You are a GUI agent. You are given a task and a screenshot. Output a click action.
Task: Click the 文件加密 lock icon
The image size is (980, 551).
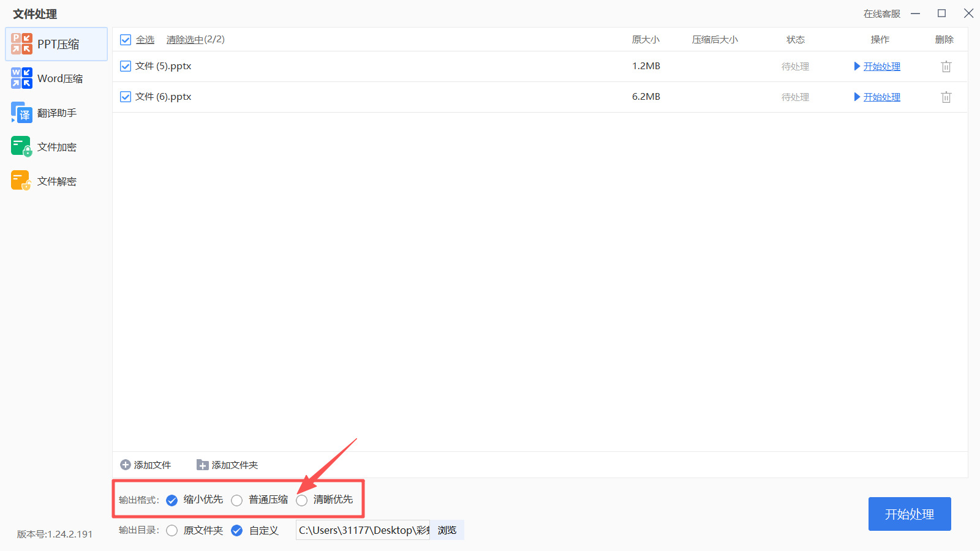(x=21, y=147)
